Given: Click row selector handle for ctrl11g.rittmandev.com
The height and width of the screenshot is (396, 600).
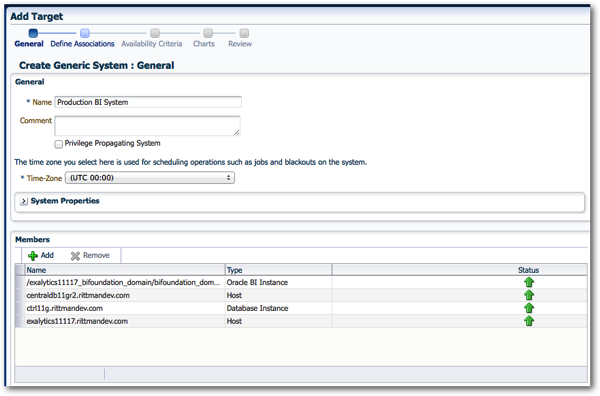Looking at the screenshot, I should pos(20,308).
